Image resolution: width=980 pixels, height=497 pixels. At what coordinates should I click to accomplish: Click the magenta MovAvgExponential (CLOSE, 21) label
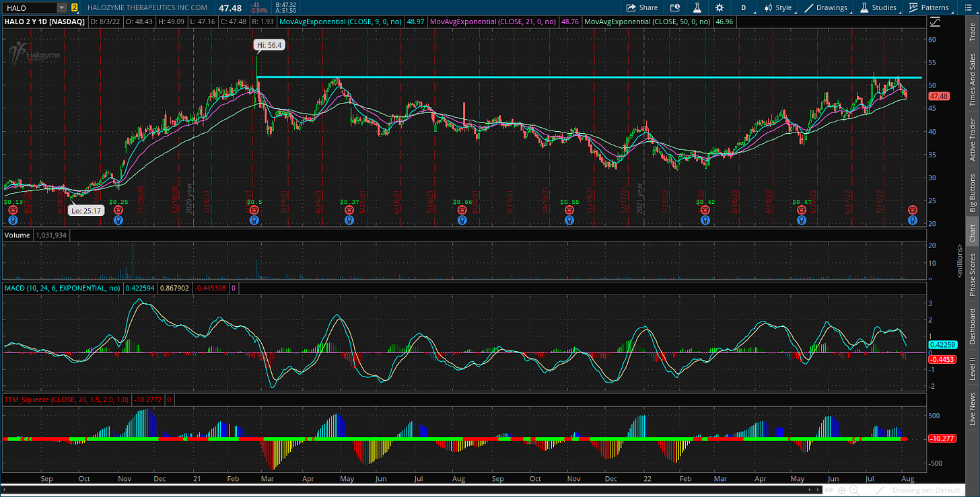coord(494,22)
